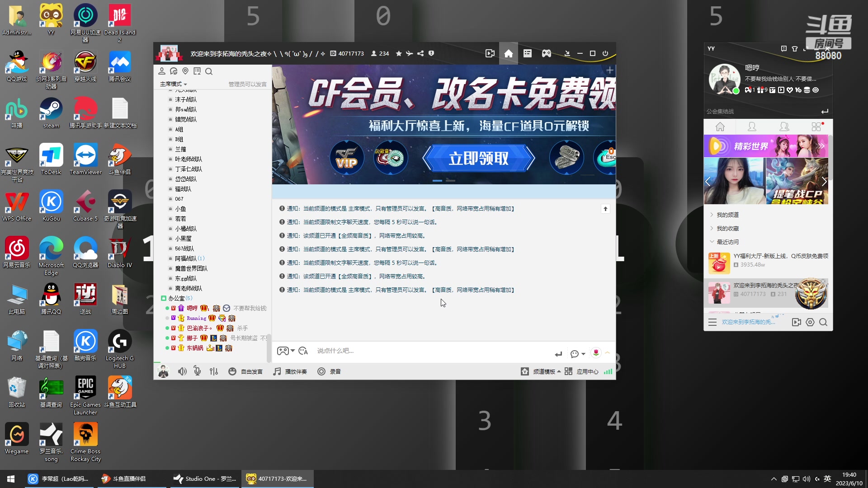The image size is (868, 488).
Task: Open the 播放伴奏 menu item
Action: point(290,371)
